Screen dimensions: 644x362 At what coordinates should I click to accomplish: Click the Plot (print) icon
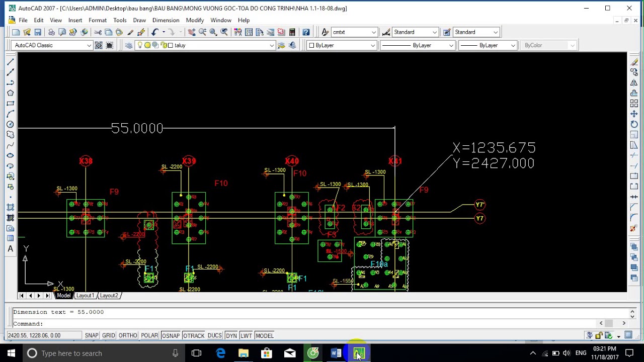tap(51, 32)
